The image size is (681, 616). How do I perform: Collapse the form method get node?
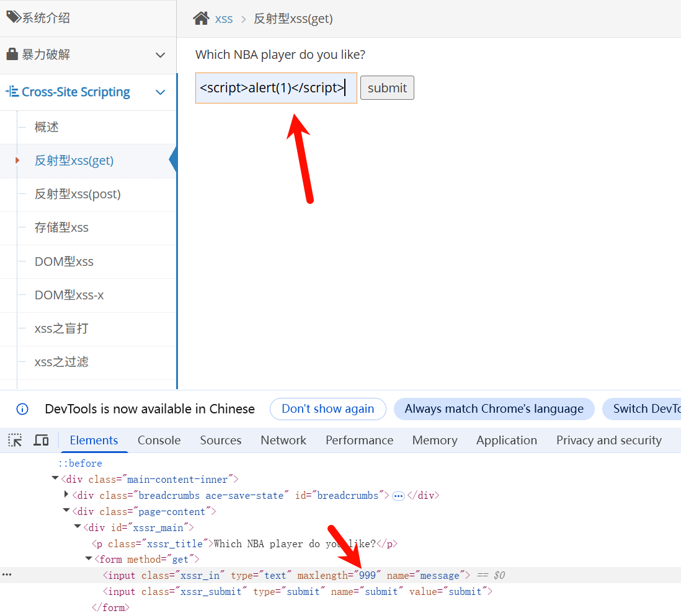(x=89, y=558)
